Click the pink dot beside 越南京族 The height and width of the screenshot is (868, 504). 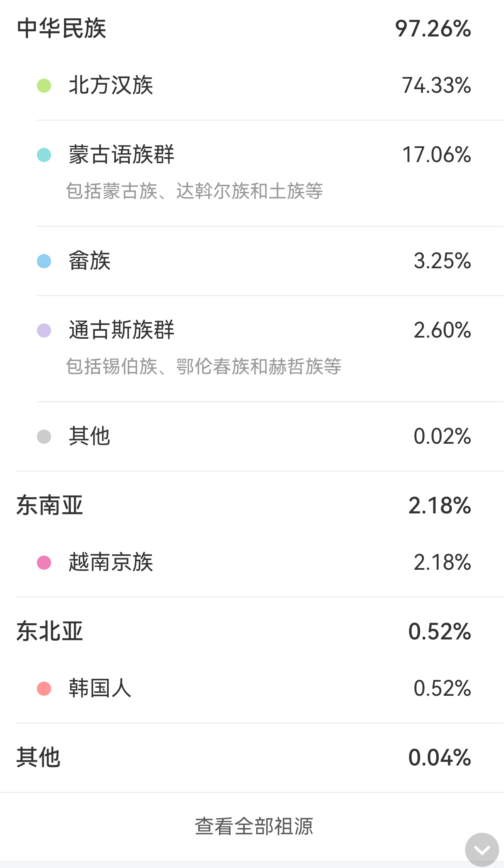click(44, 562)
